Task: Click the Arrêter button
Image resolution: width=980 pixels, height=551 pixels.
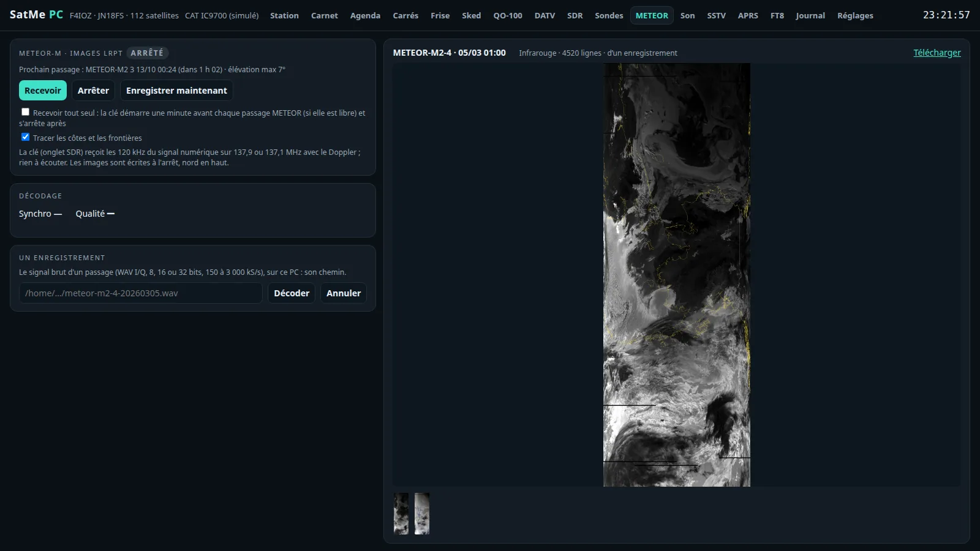Action: pos(93,91)
